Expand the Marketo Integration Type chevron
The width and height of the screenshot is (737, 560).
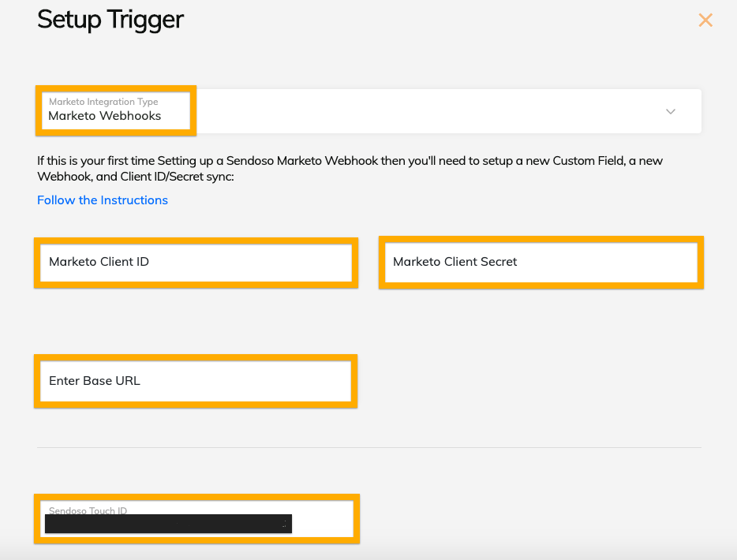point(671,112)
